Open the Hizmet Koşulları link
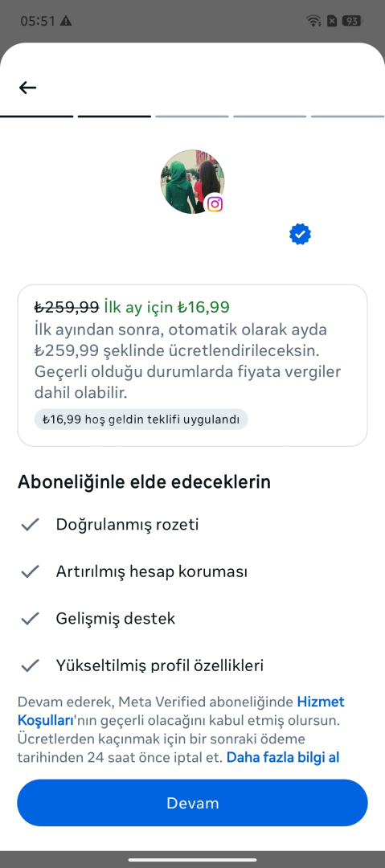The width and height of the screenshot is (385, 868). coord(181,711)
